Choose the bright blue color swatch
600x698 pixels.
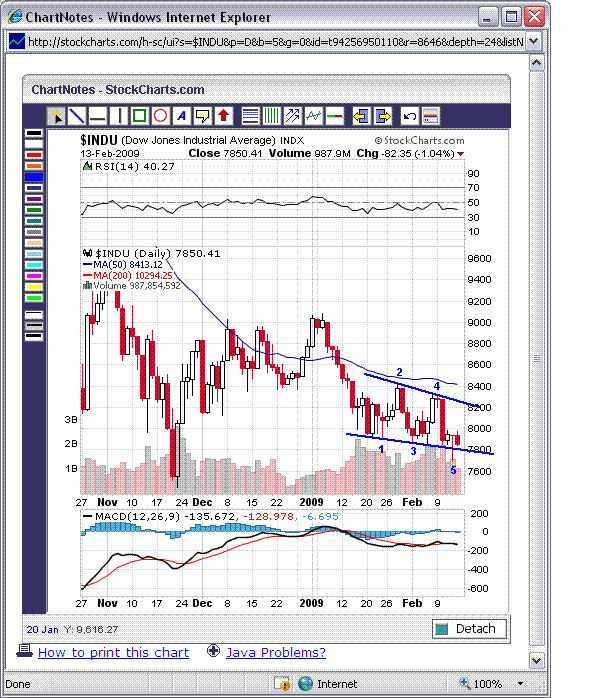(34, 177)
